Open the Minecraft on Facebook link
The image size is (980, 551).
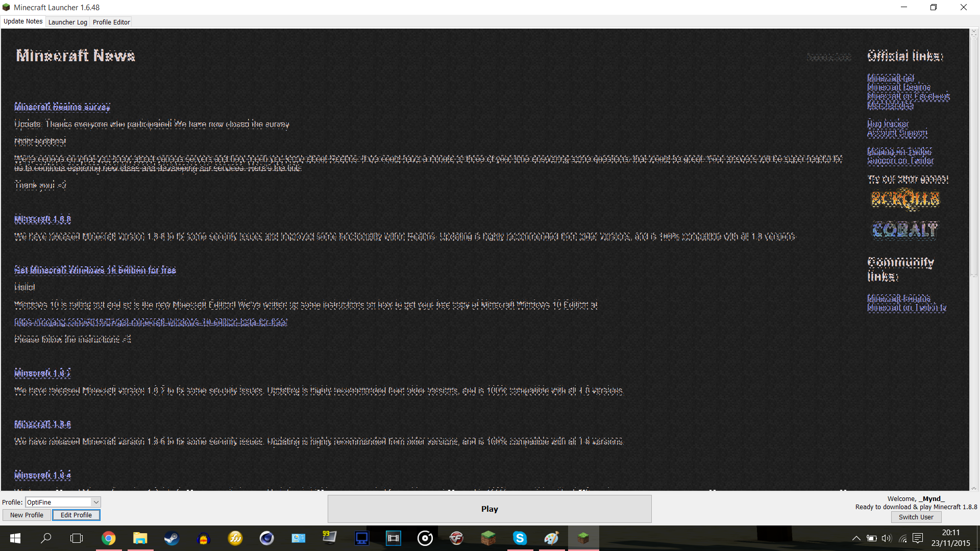(x=909, y=96)
